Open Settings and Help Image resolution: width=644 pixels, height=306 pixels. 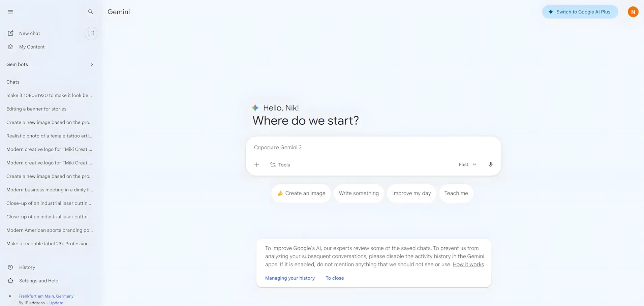38,280
